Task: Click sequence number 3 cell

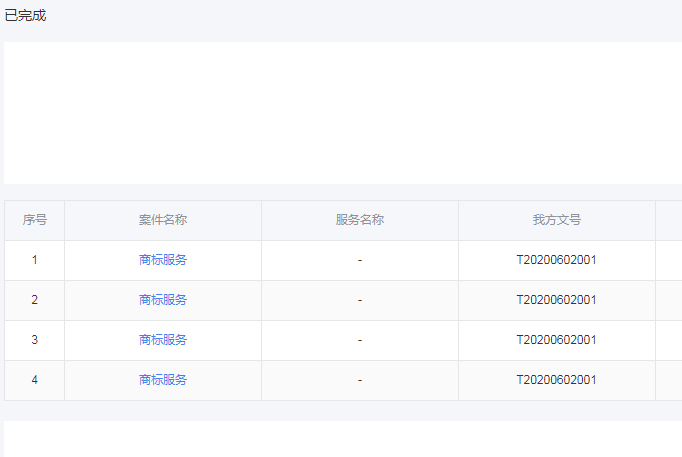Action: [x=35, y=340]
